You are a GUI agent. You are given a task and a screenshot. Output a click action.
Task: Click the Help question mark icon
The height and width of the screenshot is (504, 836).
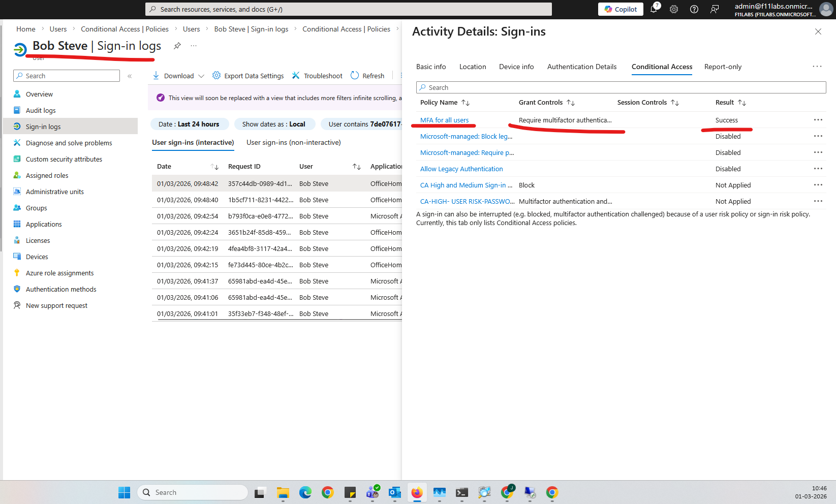point(694,9)
